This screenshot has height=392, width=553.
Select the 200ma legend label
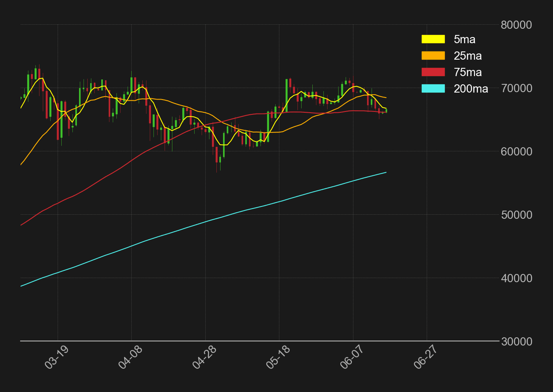tap(471, 89)
